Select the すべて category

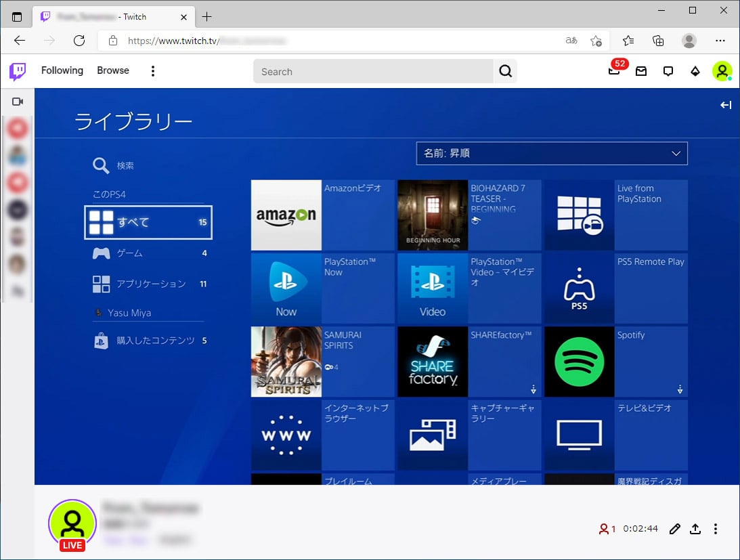[x=148, y=222]
